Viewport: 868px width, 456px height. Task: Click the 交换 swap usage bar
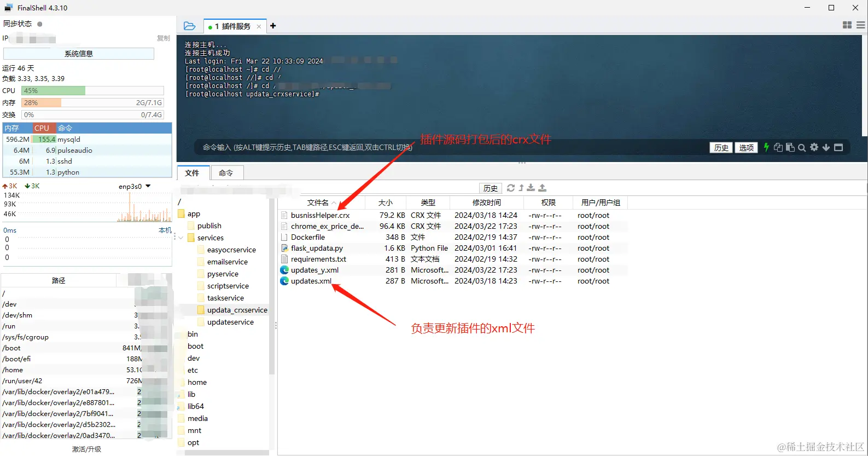click(x=92, y=115)
